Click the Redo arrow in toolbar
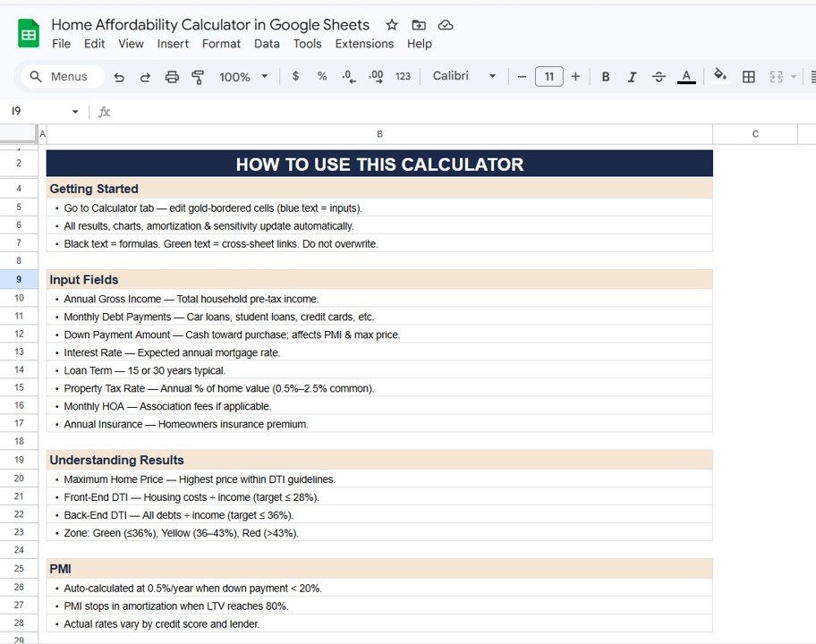This screenshot has width=816, height=644. tap(145, 77)
